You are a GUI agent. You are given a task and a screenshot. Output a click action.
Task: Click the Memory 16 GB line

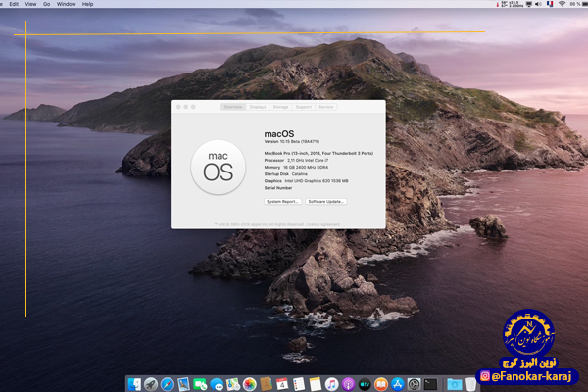(x=296, y=168)
